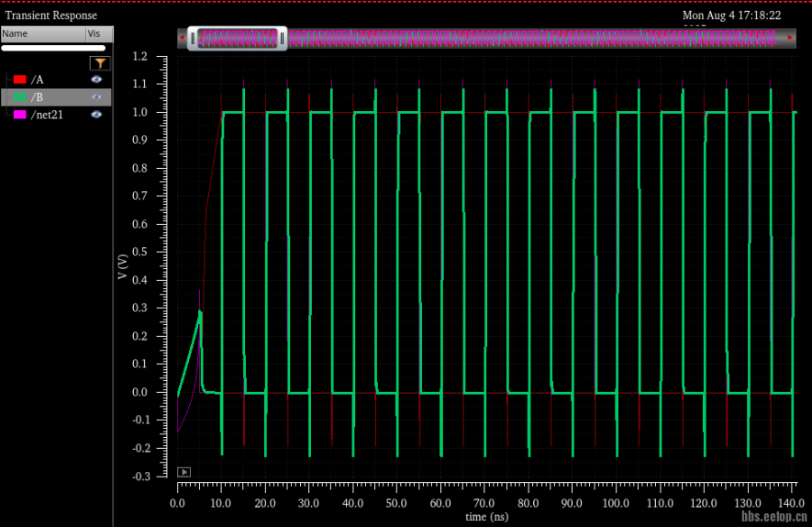Click the right red arrow of zoom scrollbar
Screen dimensions: 812x527
pyautogui.click(x=790, y=38)
